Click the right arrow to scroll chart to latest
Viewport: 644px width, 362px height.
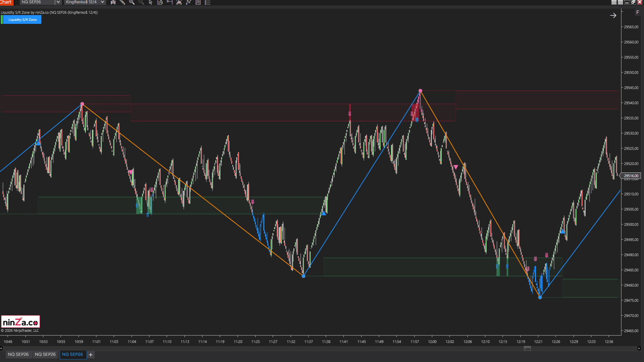613,15
